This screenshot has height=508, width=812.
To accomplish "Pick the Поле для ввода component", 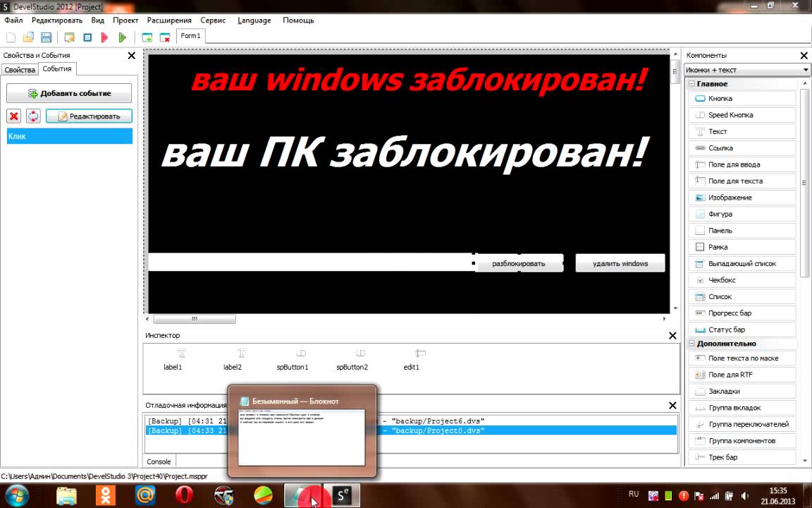I will 742,165.
